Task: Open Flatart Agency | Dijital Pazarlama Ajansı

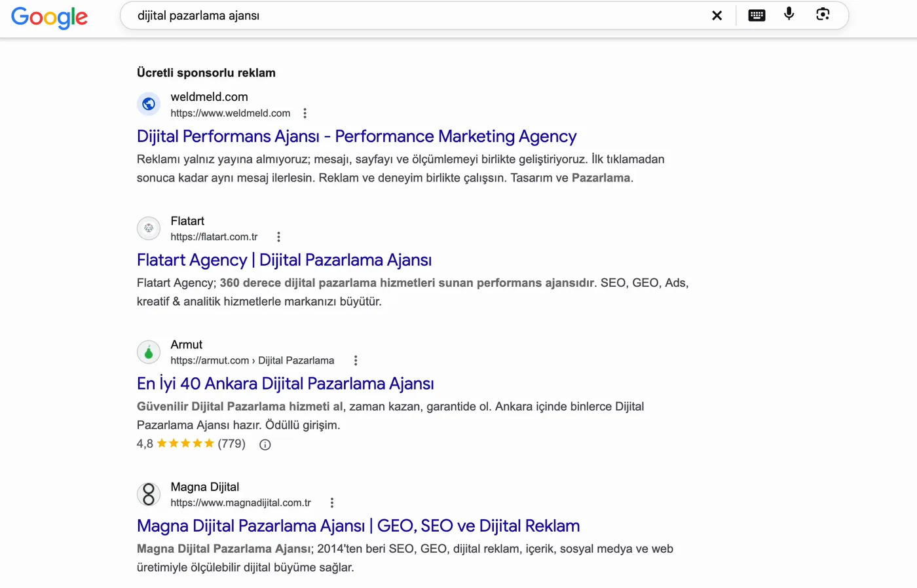Action: 284,260
